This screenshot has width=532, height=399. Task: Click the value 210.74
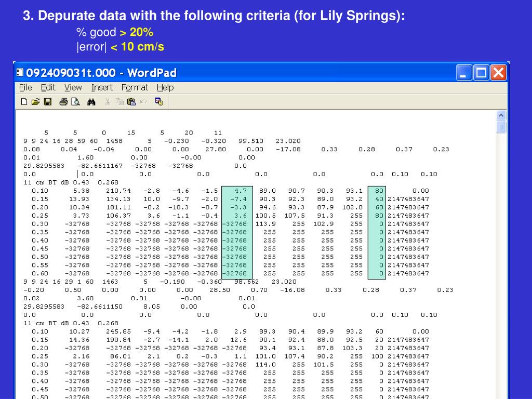point(118,191)
